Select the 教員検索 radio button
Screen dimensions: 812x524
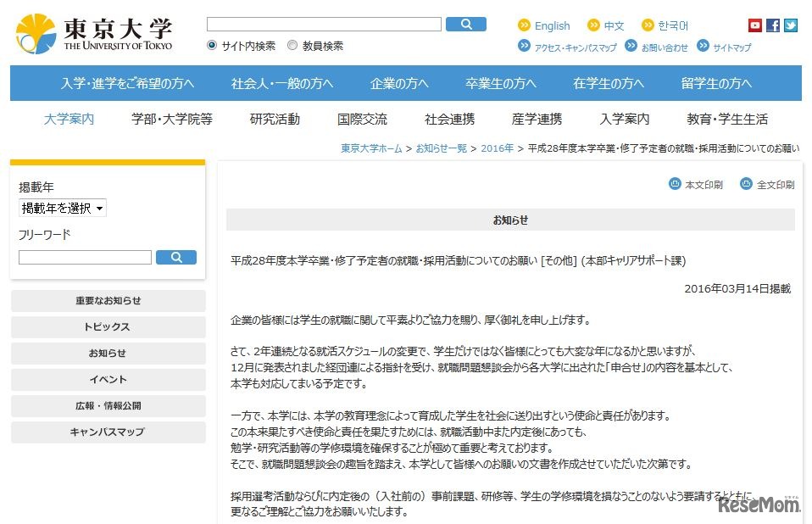pos(292,44)
